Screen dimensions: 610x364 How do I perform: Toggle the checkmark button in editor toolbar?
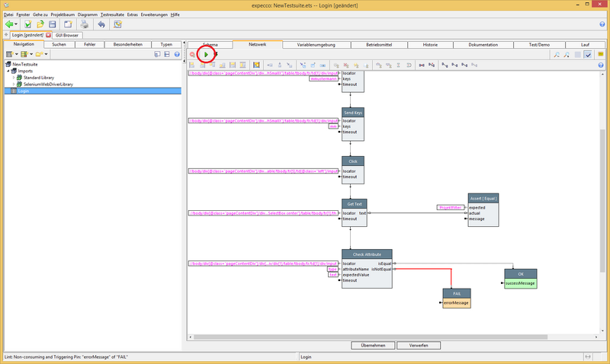pos(589,55)
